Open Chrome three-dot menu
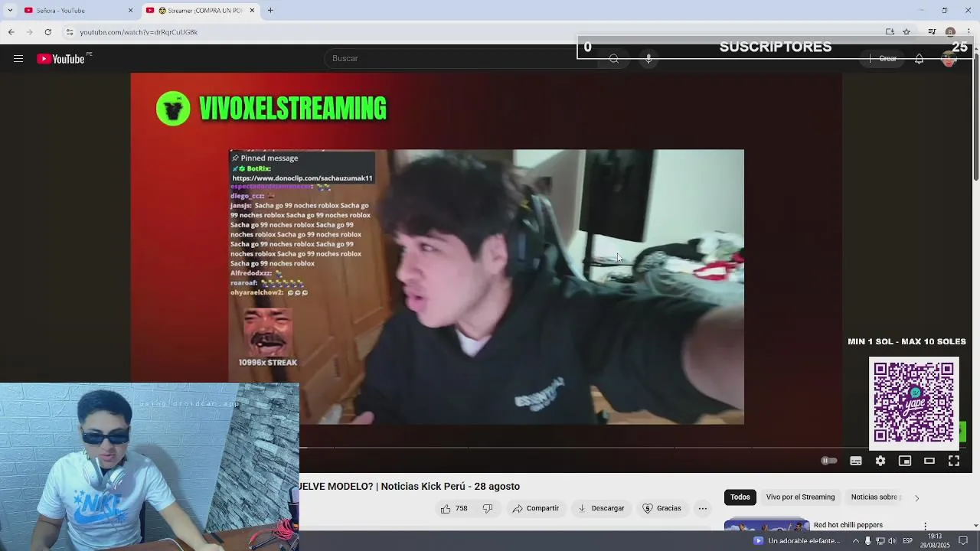Viewport: 980px width, 551px height. coord(969,32)
